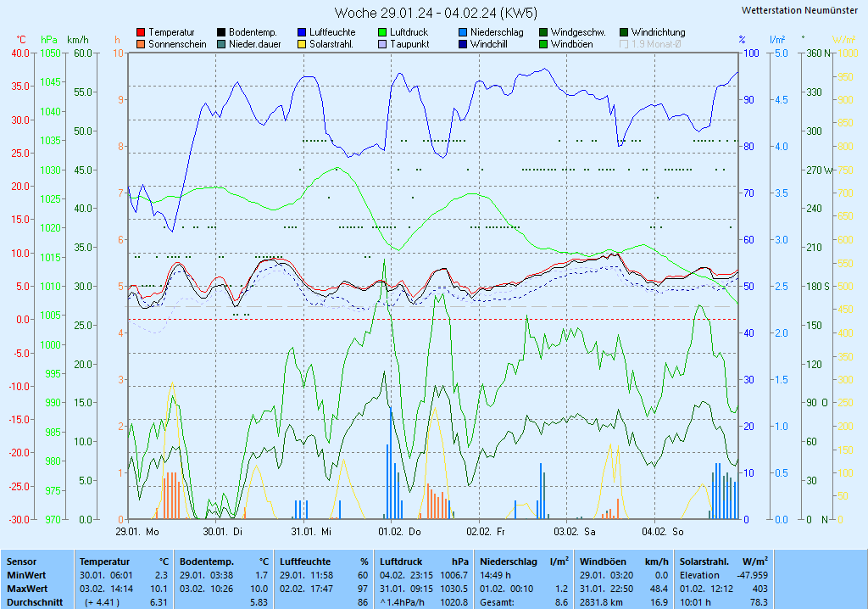The width and height of the screenshot is (868, 609).
Task: Click the precipitation total value 8.6
Action: pos(562,602)
